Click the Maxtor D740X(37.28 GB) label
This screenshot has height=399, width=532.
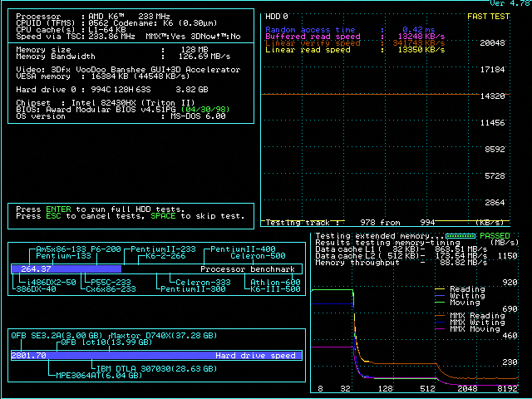point(165,336)
